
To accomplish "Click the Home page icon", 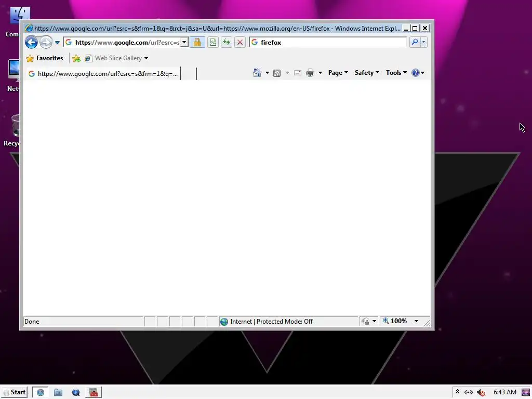I will (257, 73).
